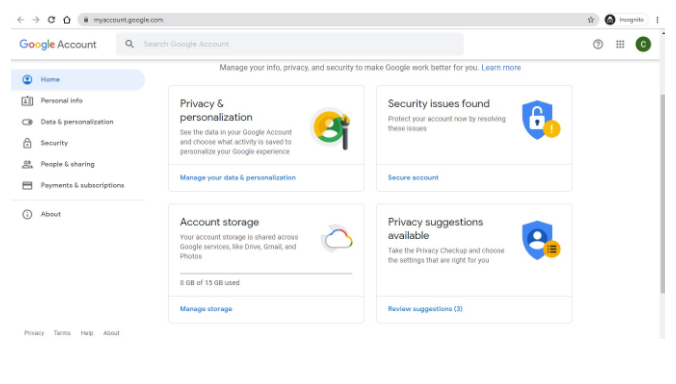Open the browser home page icon
Viewport: 676px width, 384px height.
[67, 20]
